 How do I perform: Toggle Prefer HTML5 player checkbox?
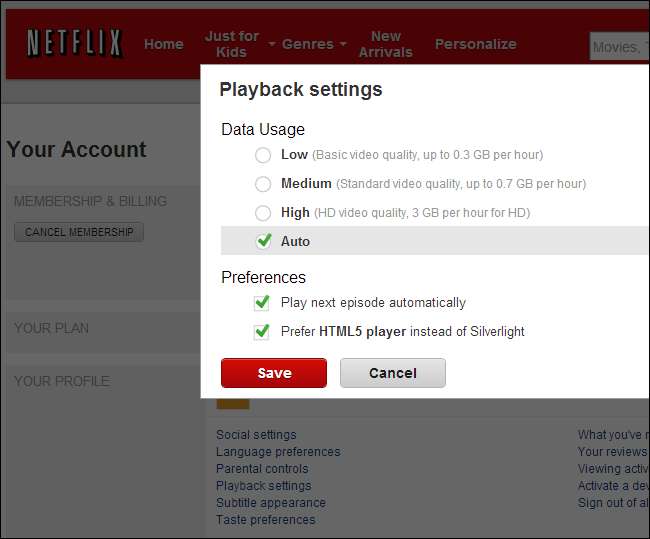tap(262, 332)
